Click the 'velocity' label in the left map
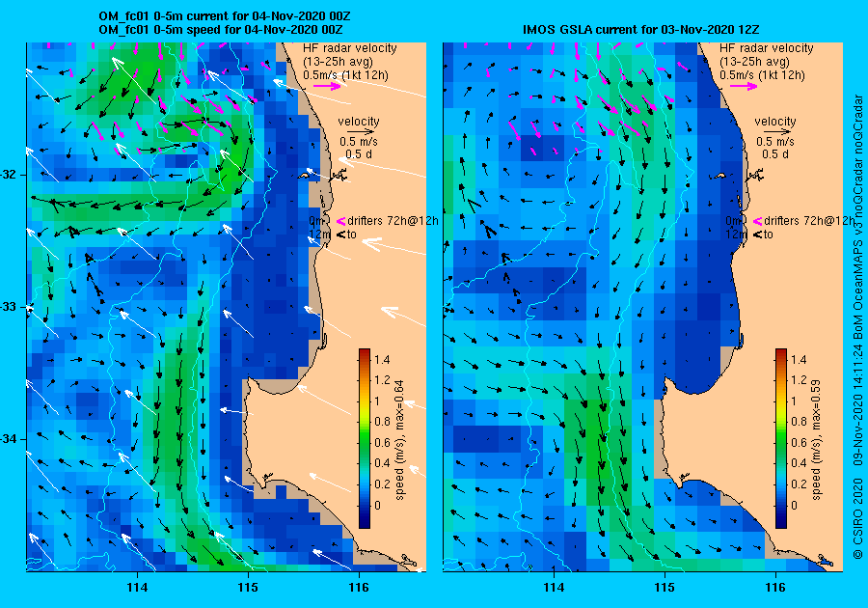Image resolution: width=868 pixels, height=608 pixels. click(359, 122)
